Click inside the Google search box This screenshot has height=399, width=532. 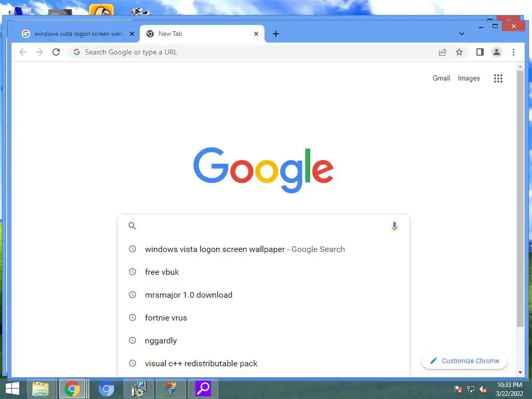263,225
